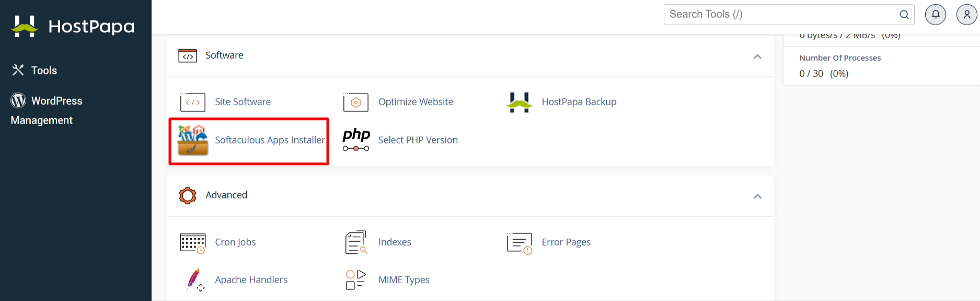Open the HostPapa Backup link
This screenshot has height=301, width=980.
pos(579,102)
